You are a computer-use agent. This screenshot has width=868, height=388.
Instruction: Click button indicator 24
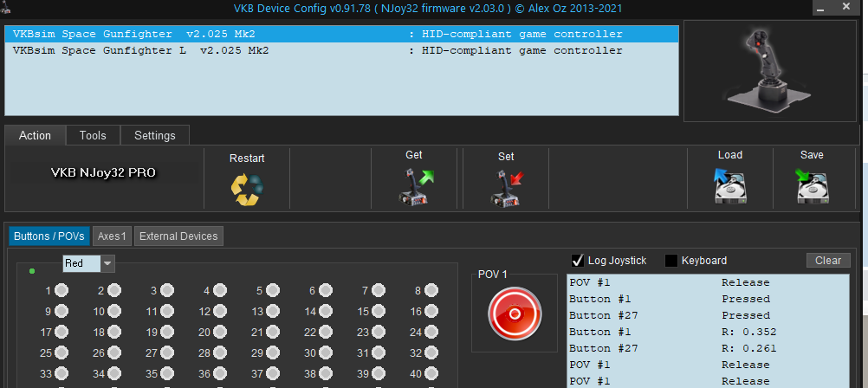coord(431,332)
